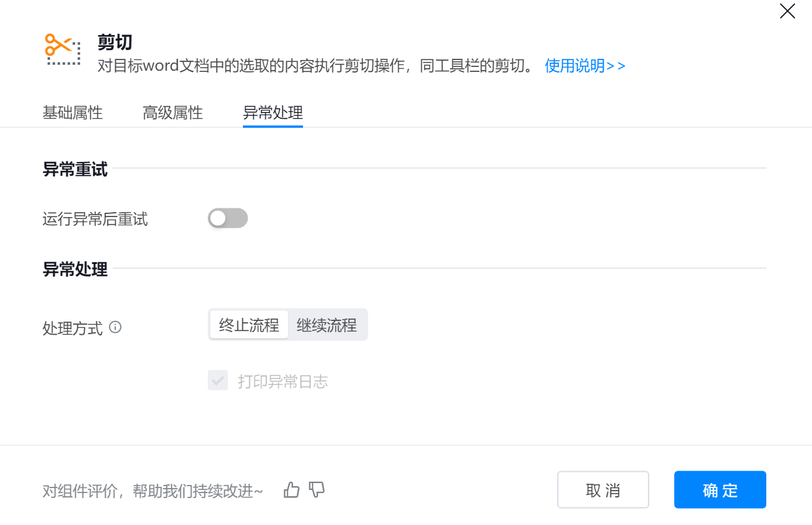The width and height of the screenshot is (812, 525).
Task: Open the 使用说明>> help link
Action: tap(585, 66)
